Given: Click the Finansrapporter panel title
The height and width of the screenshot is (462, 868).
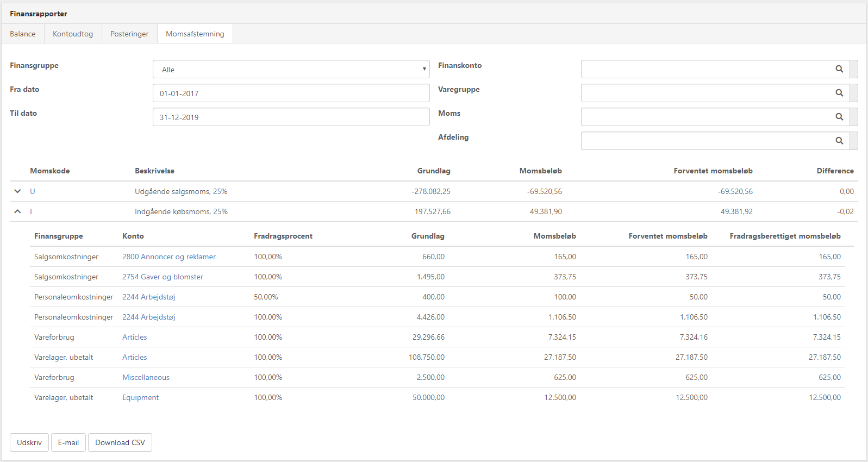Looking at the screenshot, I should pyautogui.click(x=39, y=14).
